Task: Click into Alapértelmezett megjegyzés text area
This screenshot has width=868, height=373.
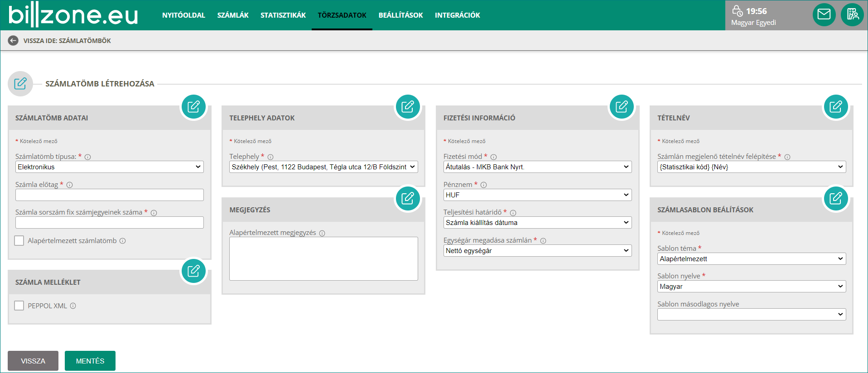Action: [x=323, y=259]
